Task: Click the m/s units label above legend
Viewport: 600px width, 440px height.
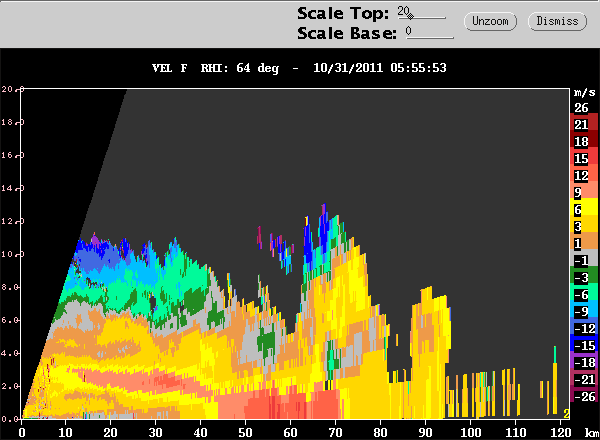Action: pyautogui.click(x=585, y=92)
